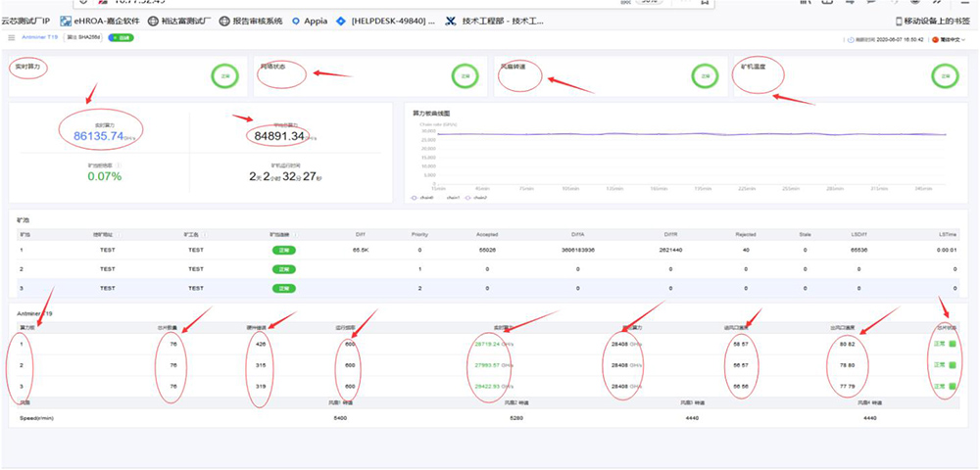Viewport: 980px width, 470px height.
Task: Toggle chain2 series in chart legend
Action: (478, 197)
